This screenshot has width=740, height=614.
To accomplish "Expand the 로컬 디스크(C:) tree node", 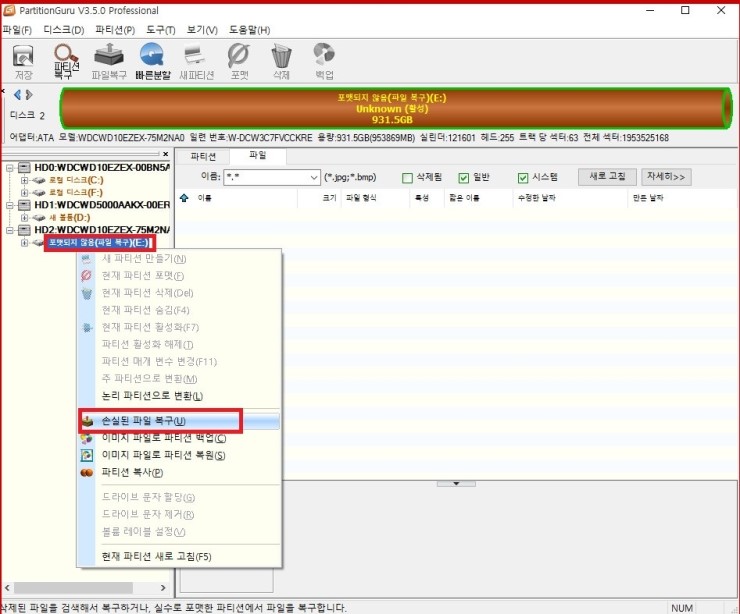I will click(x=25, y=180).
